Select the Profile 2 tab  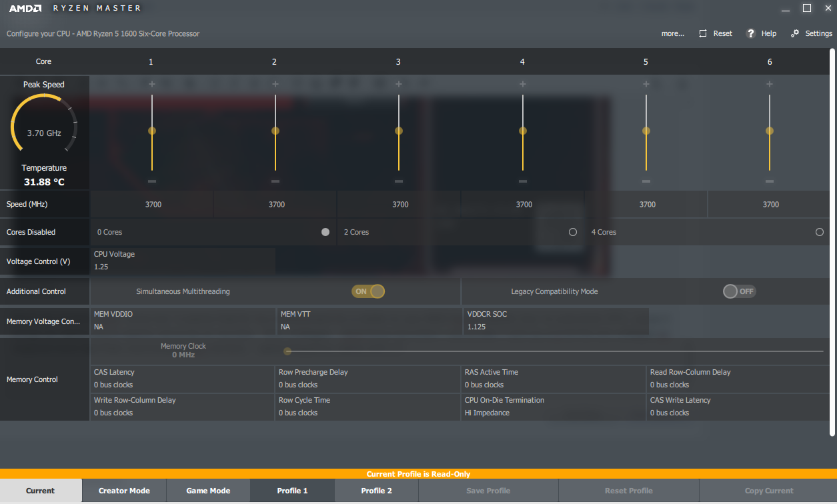click(376, 491)
